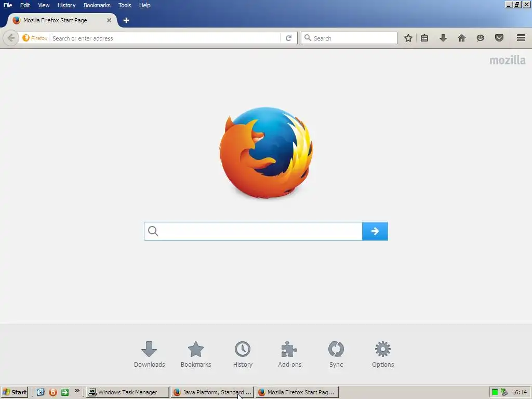The height and width of the screenshot is (399, 532).
Task: Open Downloads panel arrow in toolbar
Action: point(443,38)
